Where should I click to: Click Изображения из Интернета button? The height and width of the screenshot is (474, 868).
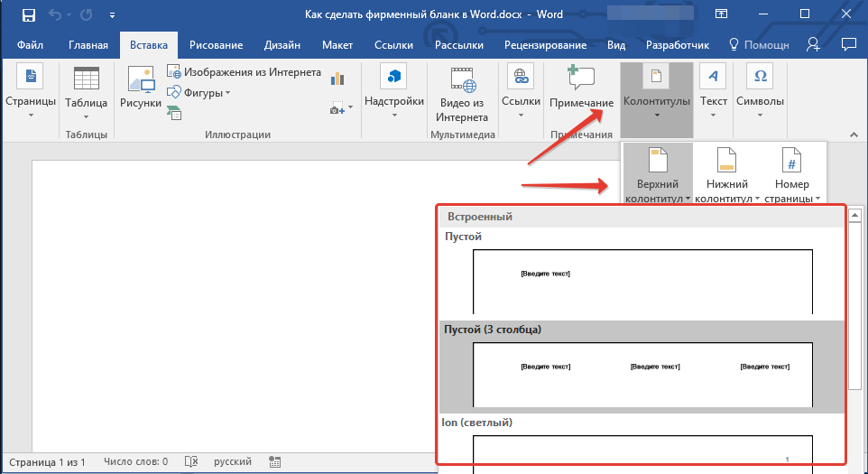244,73
